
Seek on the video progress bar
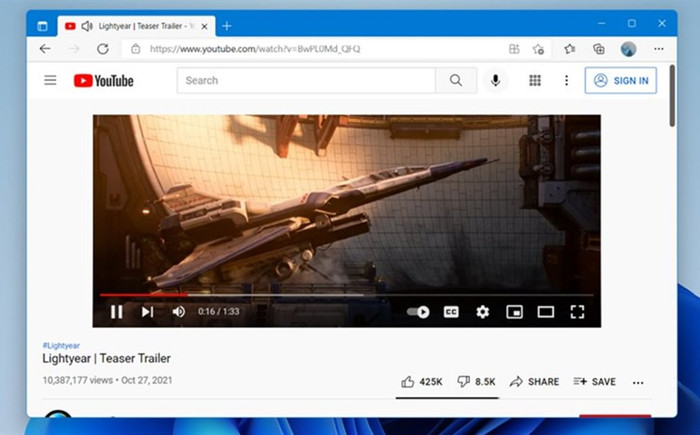pyautogui.click(x=346, y=295)
